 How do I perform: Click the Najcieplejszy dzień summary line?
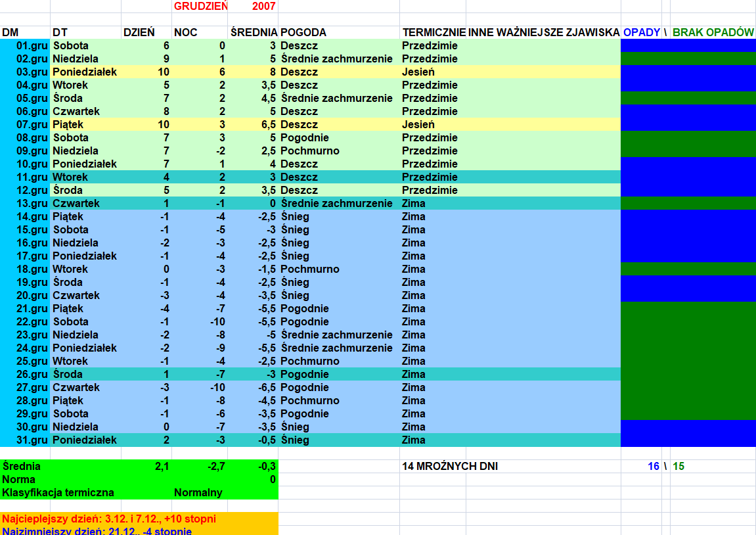[109, 519]
